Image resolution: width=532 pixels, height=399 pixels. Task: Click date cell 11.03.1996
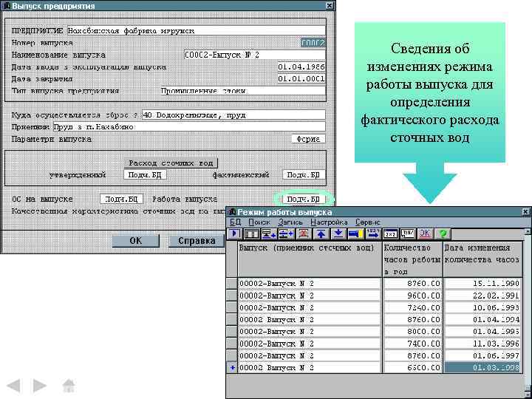482,344
